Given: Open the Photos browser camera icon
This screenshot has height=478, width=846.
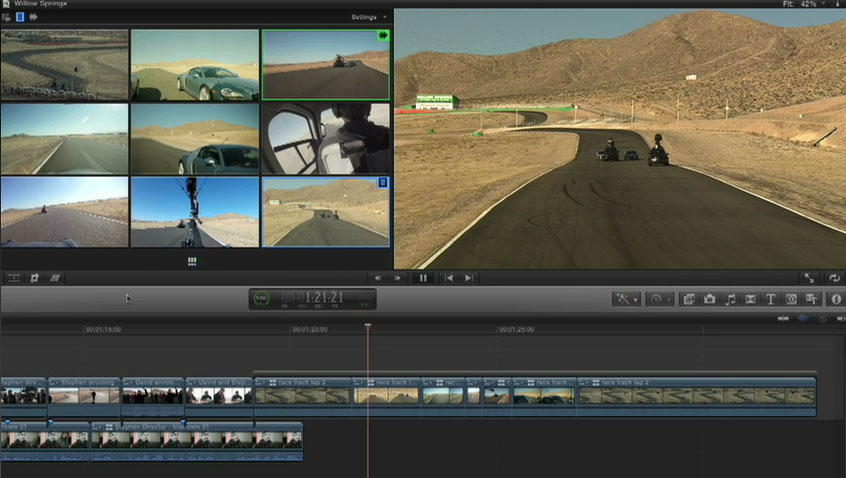Looking at the screenshot, I should point(709,299).
